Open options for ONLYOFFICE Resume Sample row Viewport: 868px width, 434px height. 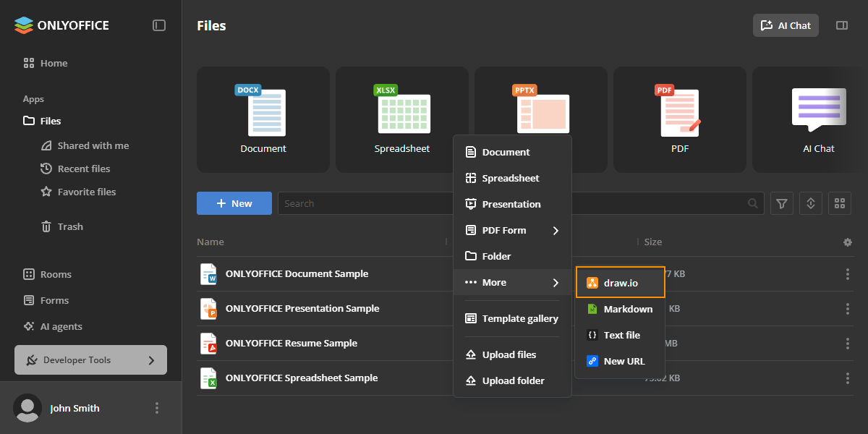[x=848, y=344]
